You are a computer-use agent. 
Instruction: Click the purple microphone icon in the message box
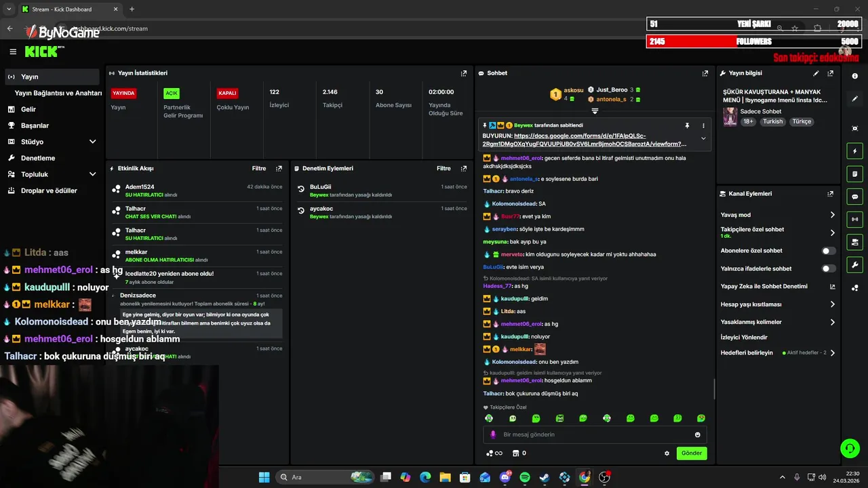point(493,434)
